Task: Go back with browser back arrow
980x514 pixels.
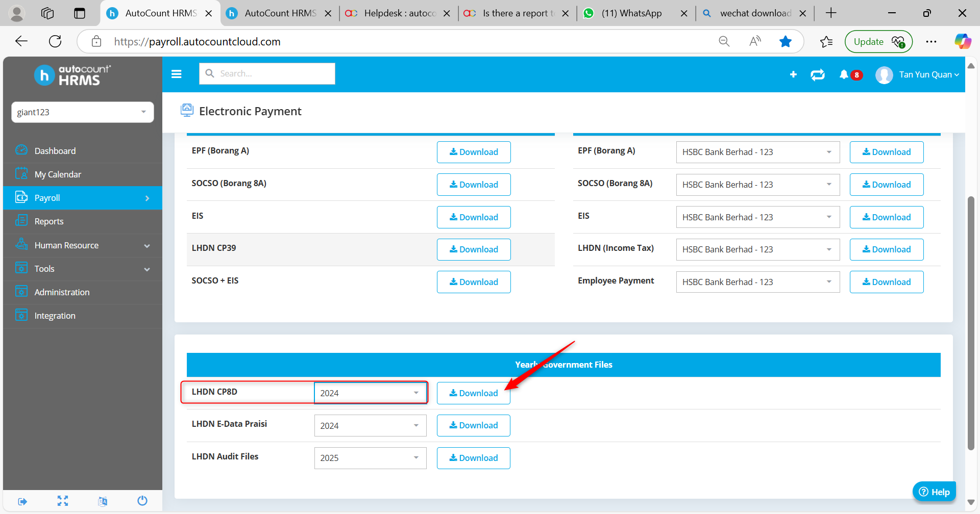Action: click(21, 41)
